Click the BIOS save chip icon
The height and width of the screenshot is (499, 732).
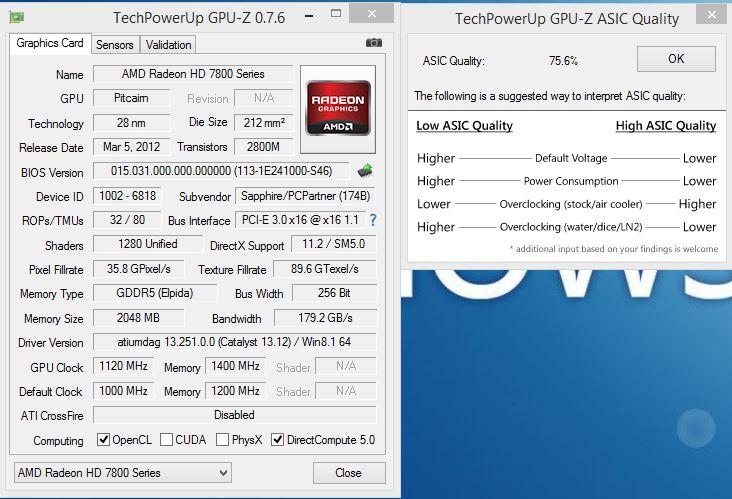(365, 170)
